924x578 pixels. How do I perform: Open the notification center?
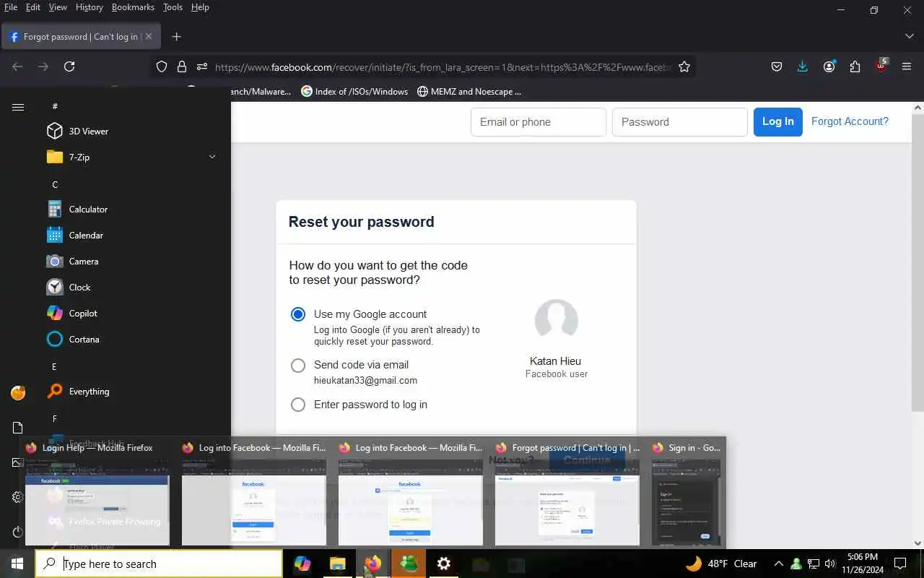(900, 564)
